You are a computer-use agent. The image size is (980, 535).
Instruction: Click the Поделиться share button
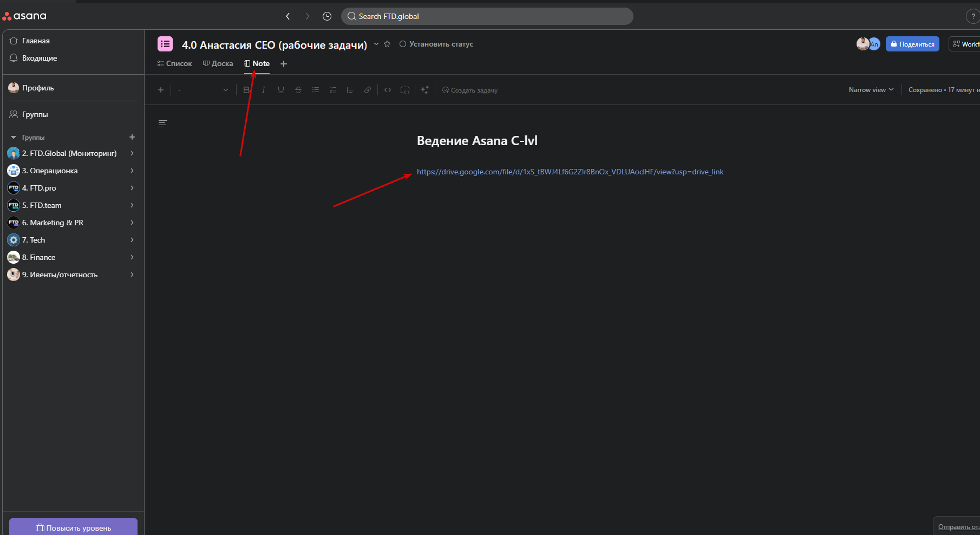click(x=912, y=44)
